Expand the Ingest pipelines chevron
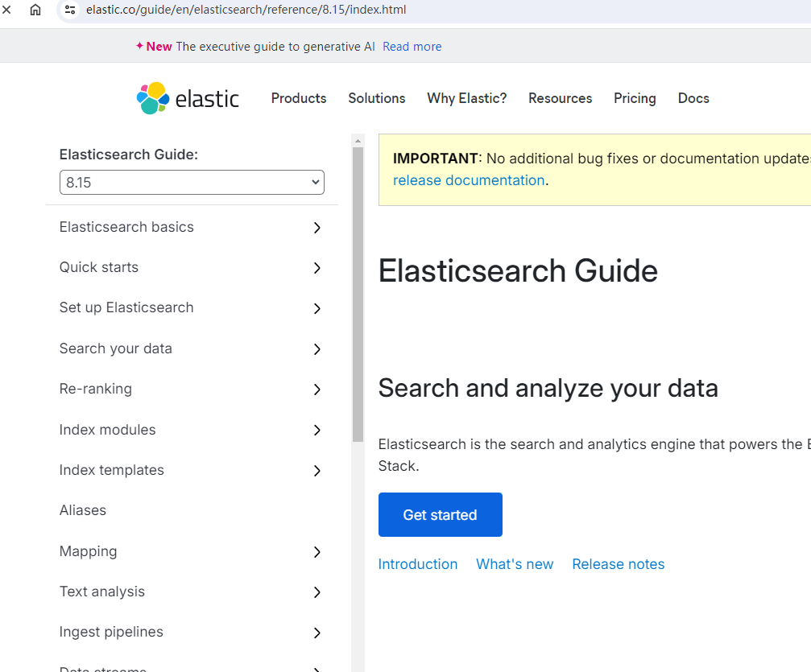Image resolution: width=811 pixels, height=672 pixels. tap(317, 633)
